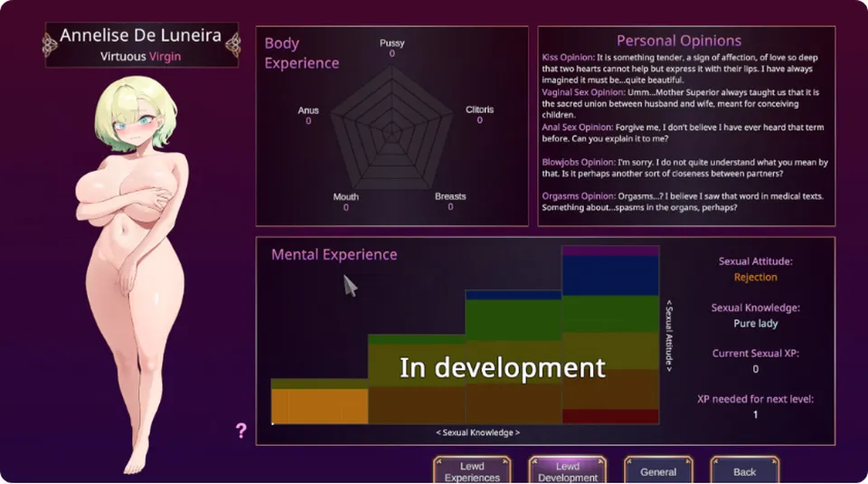Click the Sexual Knowledge horizontal axis label

(477, 432)
